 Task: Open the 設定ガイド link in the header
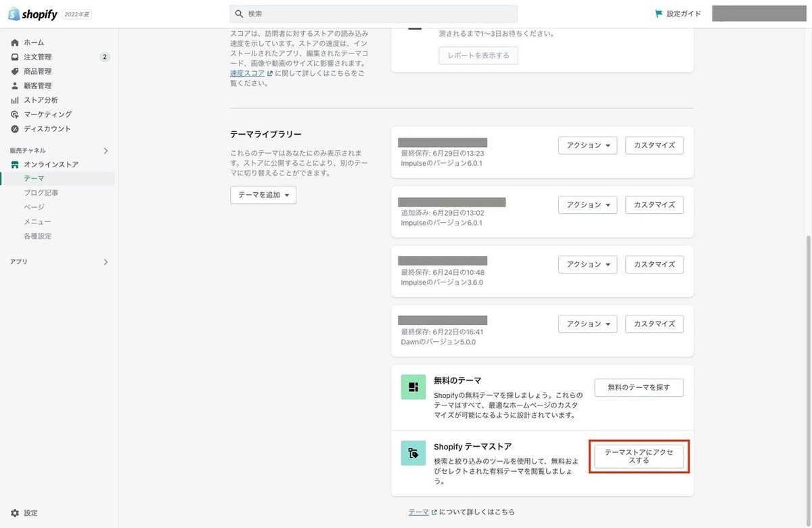point(678,14)
